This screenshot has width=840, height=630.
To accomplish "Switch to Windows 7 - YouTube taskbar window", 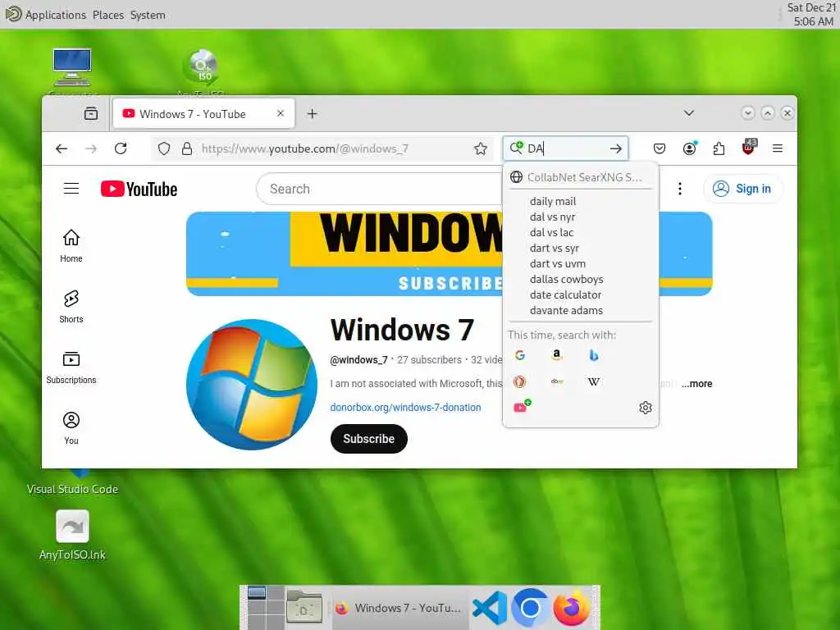I will 399,608.
